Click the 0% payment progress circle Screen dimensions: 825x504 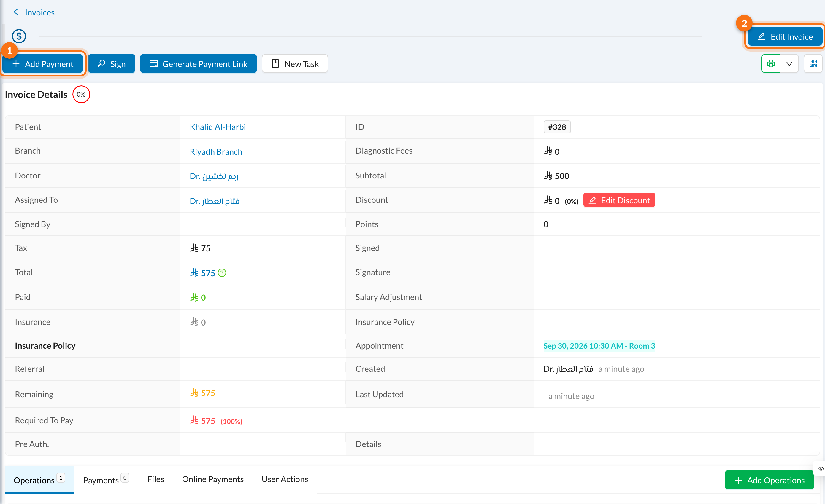click(81, 94)
